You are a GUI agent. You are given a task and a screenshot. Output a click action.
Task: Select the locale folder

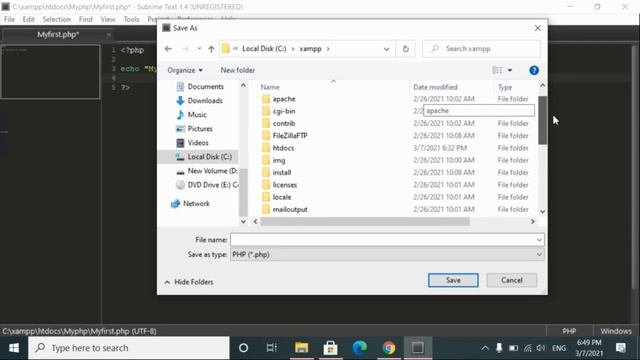pos(282,197)
